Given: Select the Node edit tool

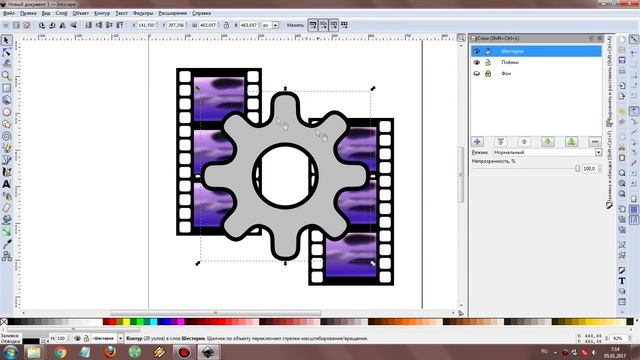Looking at the screenshot, I should coord(6,52).
